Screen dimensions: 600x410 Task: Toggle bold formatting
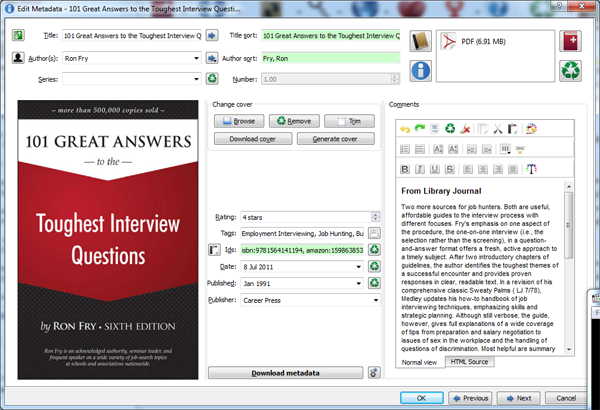pos(405,169)
